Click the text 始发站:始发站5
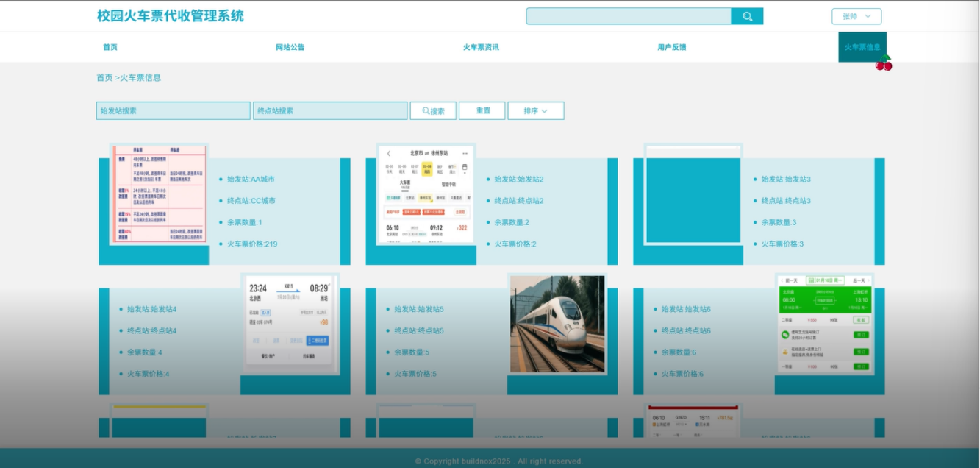This screenshot has height=468, width=980. coord(419,310)
